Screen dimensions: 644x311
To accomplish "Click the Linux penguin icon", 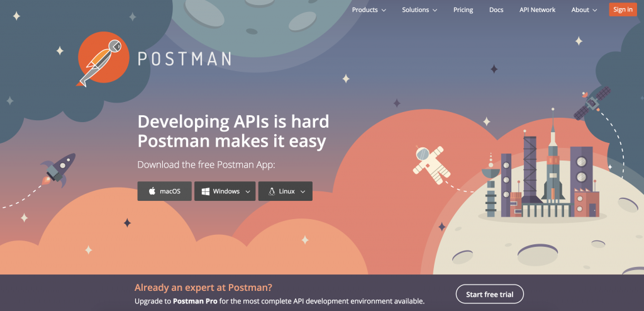I will pos(272,191).
